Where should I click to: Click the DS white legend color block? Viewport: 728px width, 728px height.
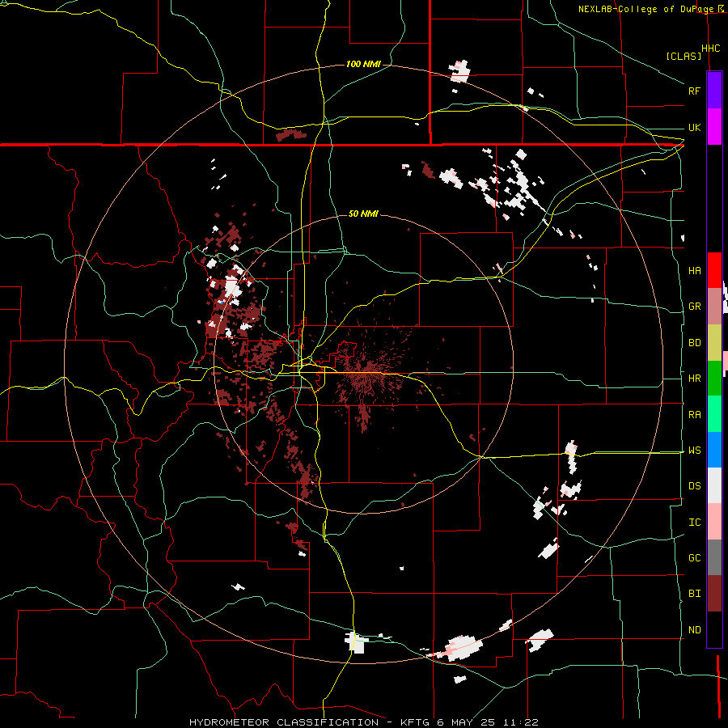coord(714,485)
